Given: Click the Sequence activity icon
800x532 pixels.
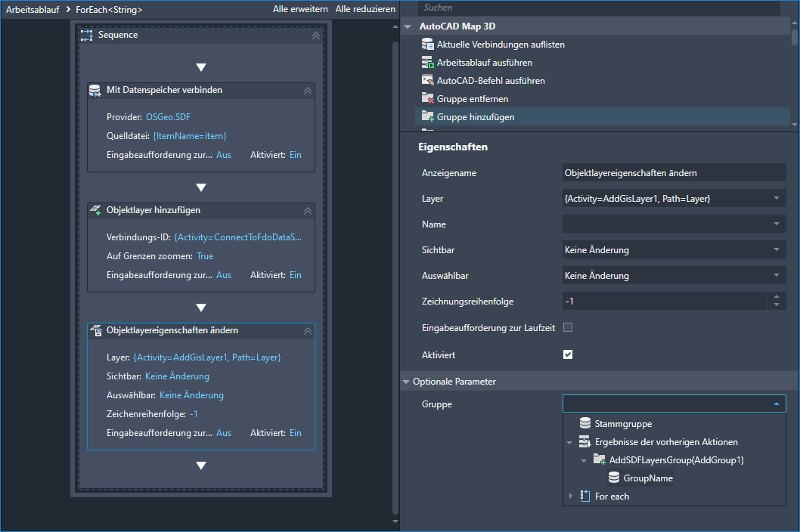Looking at the screenshot, I should coord(87,36).
